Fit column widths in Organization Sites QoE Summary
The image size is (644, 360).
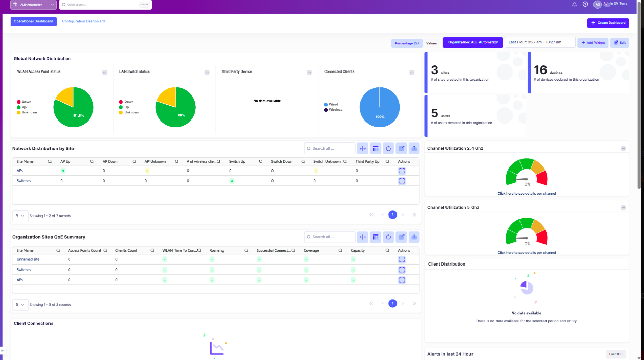[363, 237]
